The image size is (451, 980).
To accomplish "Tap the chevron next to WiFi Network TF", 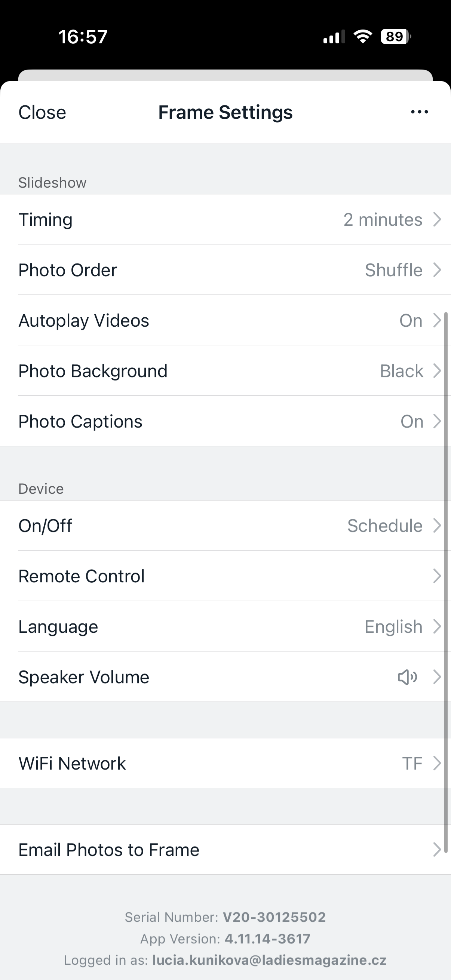I will point(437,763).
